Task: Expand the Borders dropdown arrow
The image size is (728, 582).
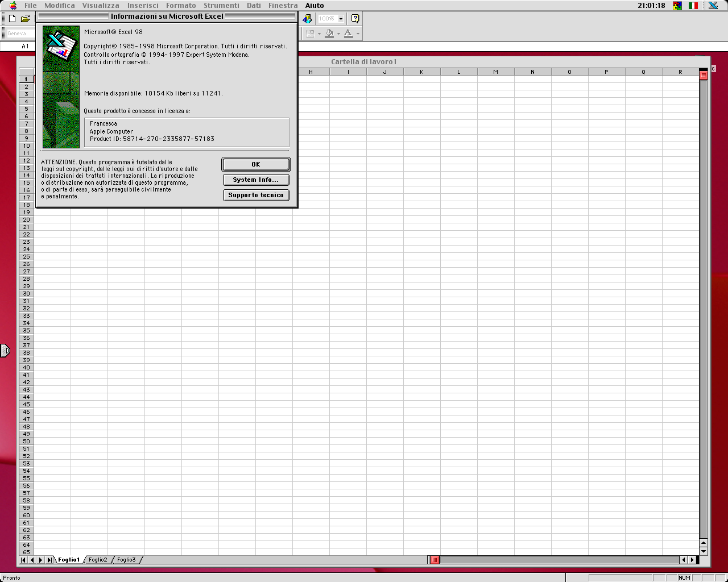Action: 319,34
